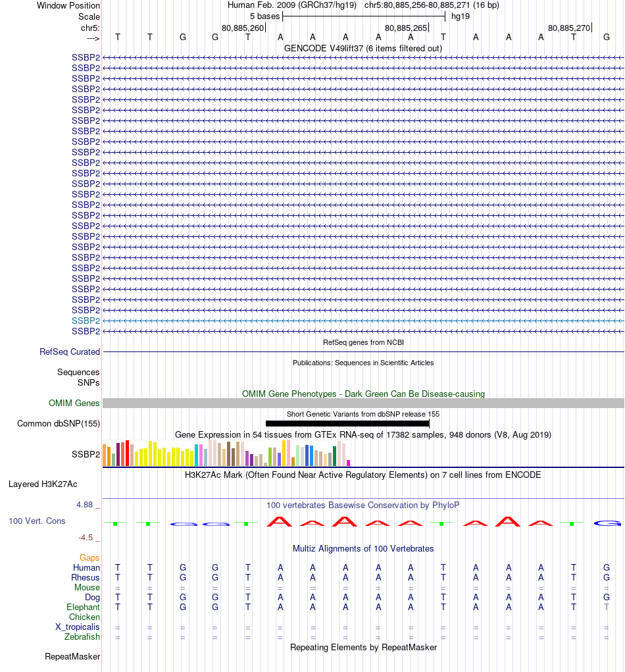This screenshot has height=672, width=625.
Task: Click the RepeatMasker track label
Action: 72,657
